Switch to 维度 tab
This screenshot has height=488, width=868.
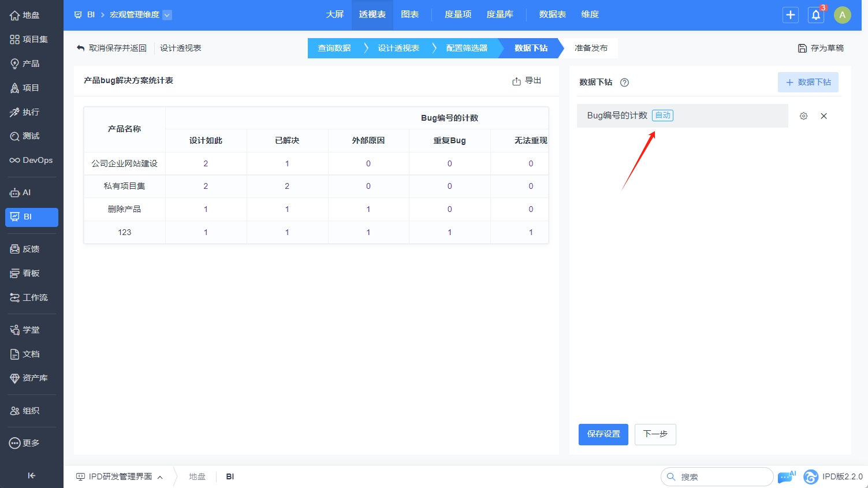pos(590,15)
